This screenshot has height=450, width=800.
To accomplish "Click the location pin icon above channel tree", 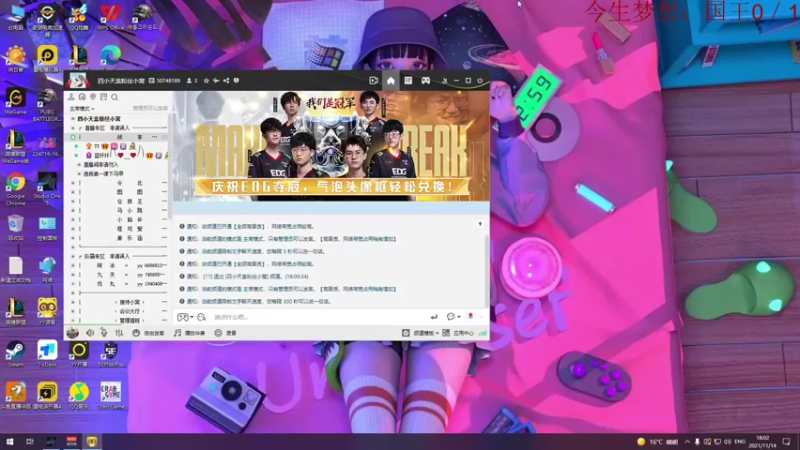I will (93, 97).
